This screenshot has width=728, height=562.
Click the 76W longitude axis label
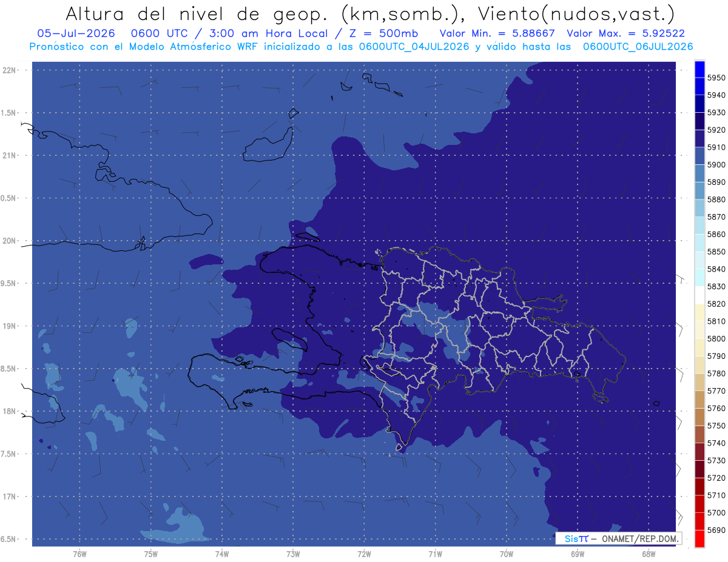pos(79,554)
